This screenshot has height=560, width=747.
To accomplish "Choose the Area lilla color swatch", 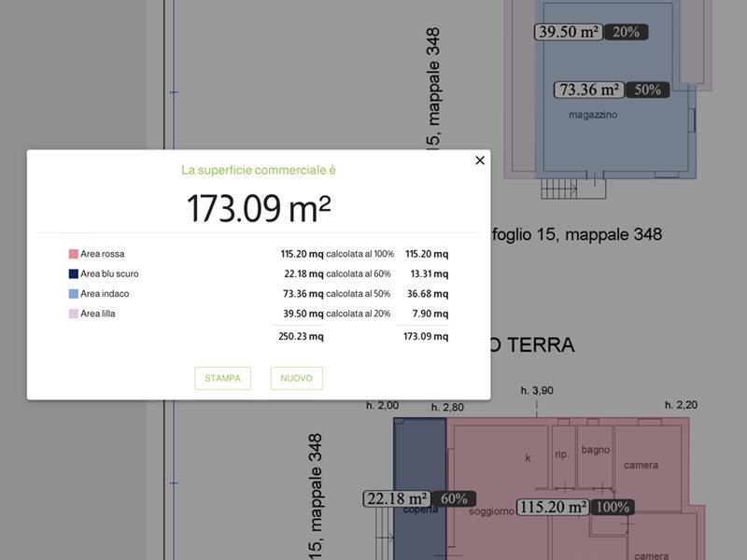I will coord(73,315).
